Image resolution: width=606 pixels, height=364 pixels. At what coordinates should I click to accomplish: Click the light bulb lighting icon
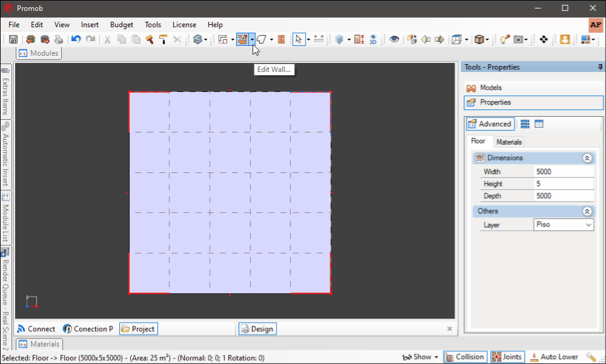(x=504, y=39)
